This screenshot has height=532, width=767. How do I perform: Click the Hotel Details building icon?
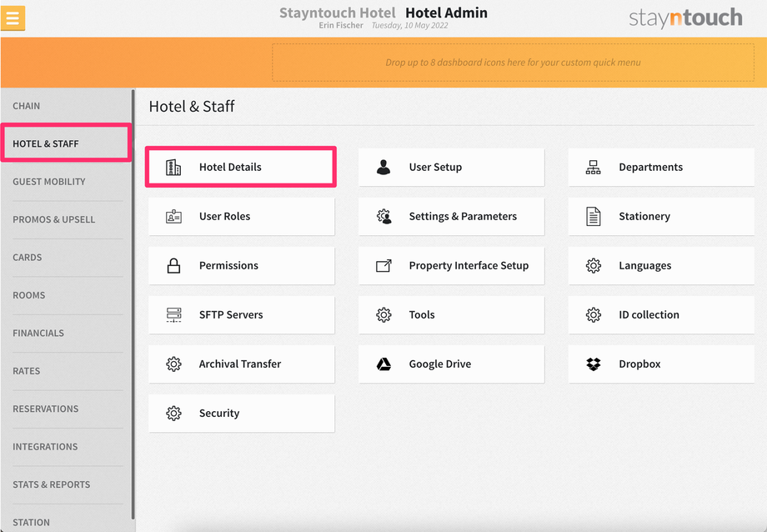point(173,168)
